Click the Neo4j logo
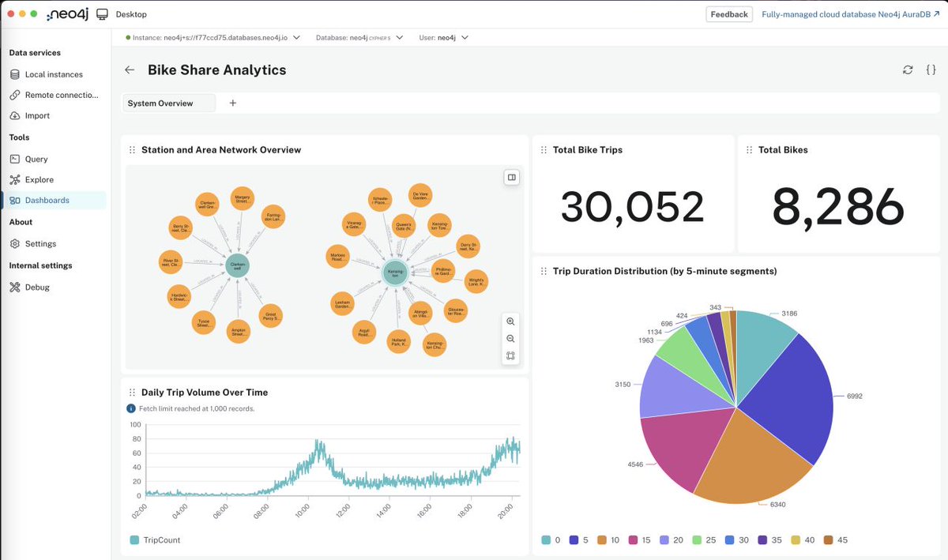This screenshot has height=560, width=948. 66,14
